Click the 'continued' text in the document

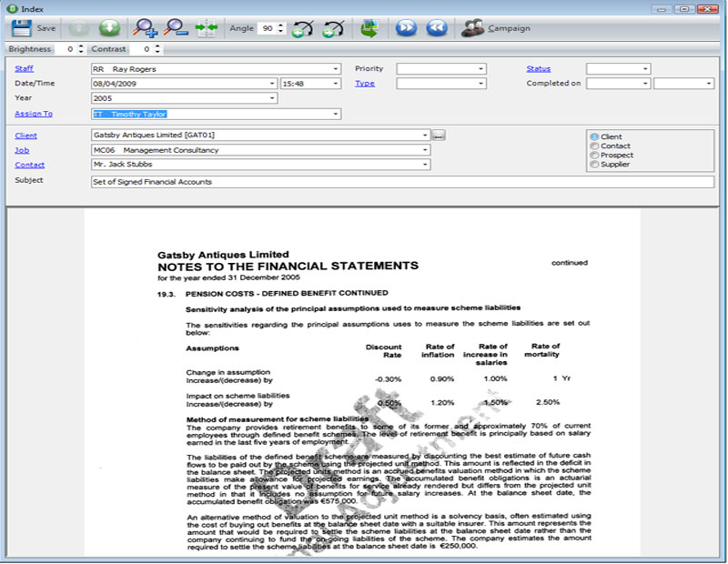click(x=570, y=263)
